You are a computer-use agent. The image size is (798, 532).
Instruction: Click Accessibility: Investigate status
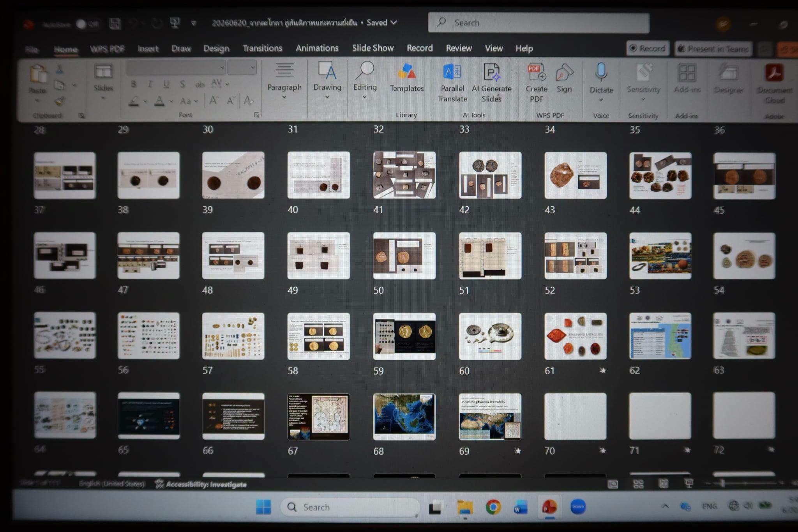(201, 484)
